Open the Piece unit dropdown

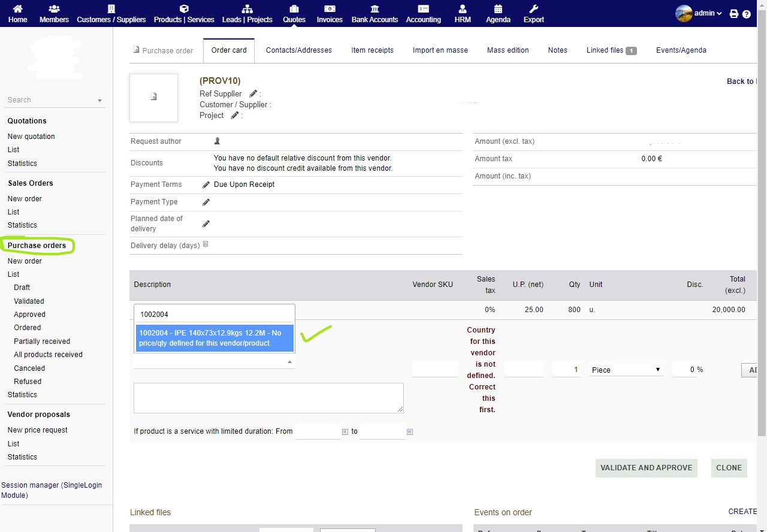(x=625, y=370)
